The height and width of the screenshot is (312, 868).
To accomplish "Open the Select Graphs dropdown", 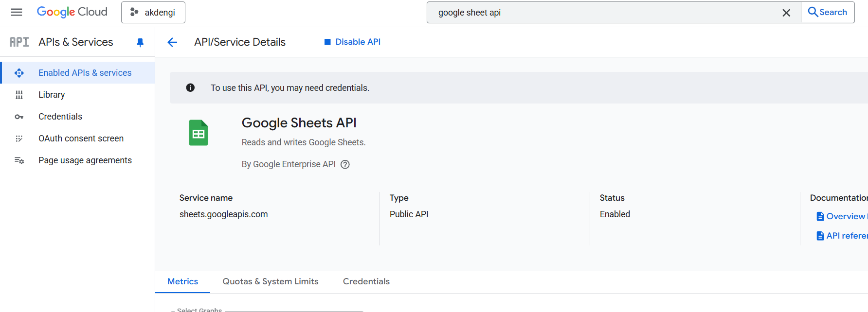I will click(x=268, y=310).
